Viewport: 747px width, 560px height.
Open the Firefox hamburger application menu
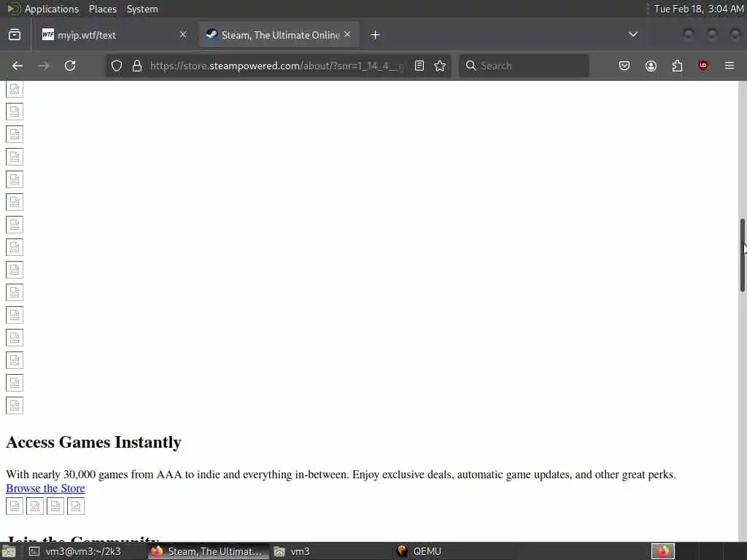click(x=729, y=66)
